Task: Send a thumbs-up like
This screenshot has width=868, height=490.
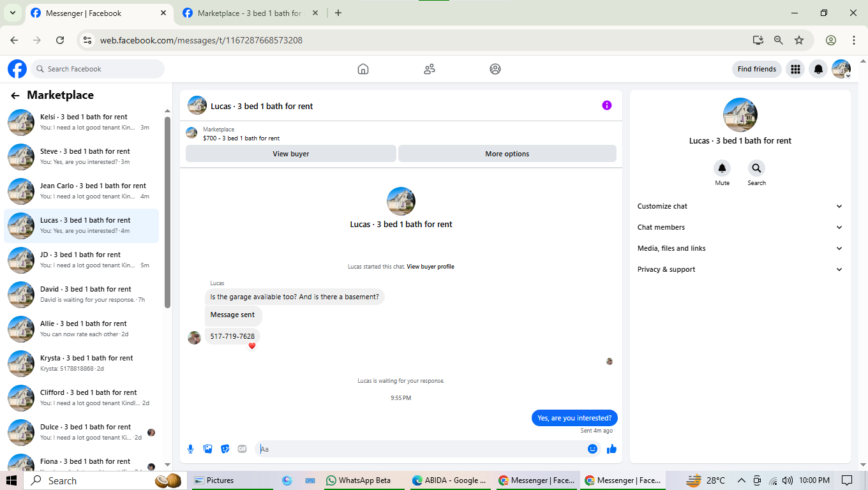Action: pos(612,449)
